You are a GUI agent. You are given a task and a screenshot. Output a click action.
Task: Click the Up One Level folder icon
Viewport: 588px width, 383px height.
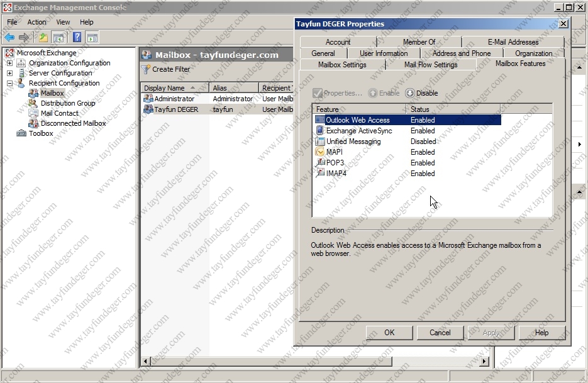click(43, 37)
